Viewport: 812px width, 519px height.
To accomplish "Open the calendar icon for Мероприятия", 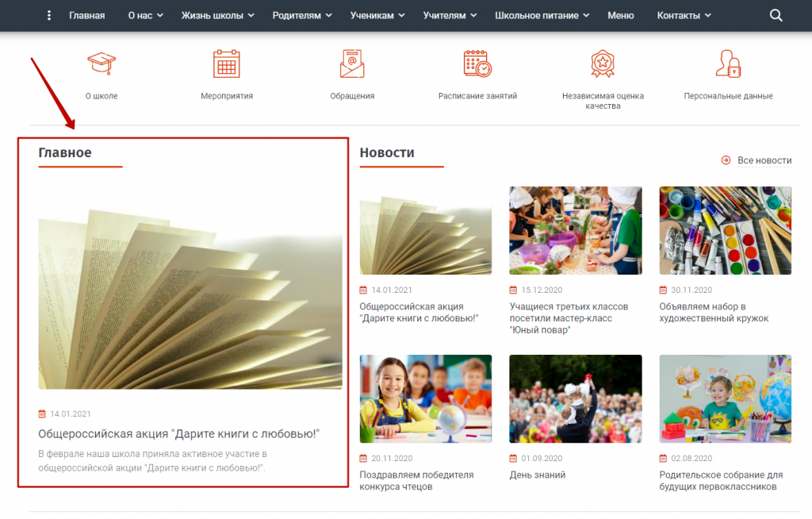I will pos(227,63).
